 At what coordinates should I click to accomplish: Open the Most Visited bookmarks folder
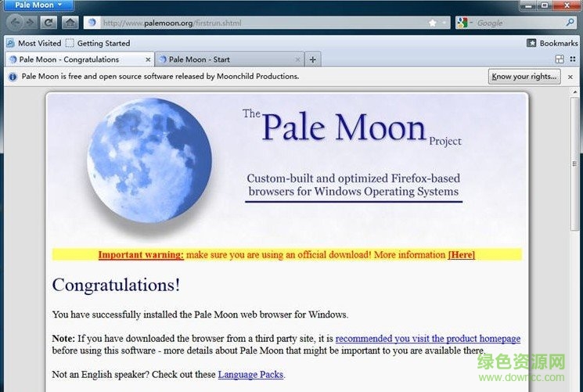click(34, 43)
